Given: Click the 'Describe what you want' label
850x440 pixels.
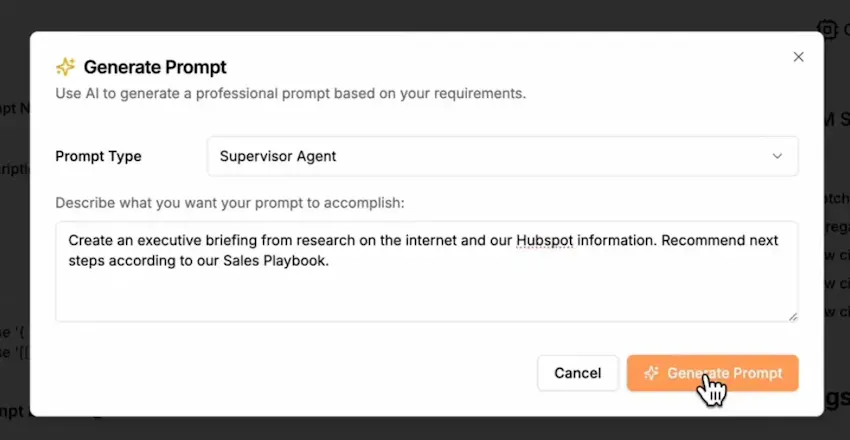Looking at the screenshot, I should pyautogui.click(x=230, y=203).
